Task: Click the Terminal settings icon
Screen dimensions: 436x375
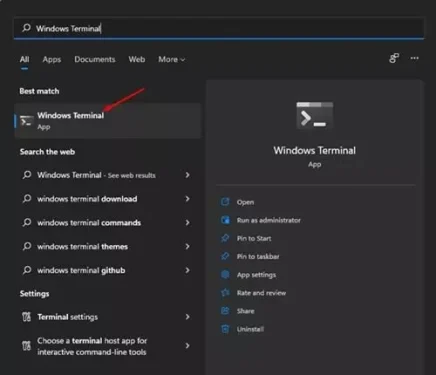Action: pyautogui.click(x=26, y=317)
